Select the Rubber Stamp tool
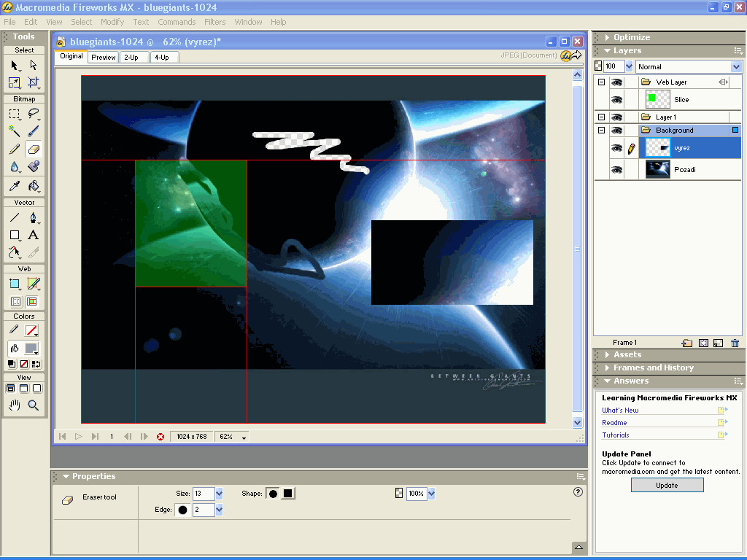The image size is (747, 560). [33, 167]
